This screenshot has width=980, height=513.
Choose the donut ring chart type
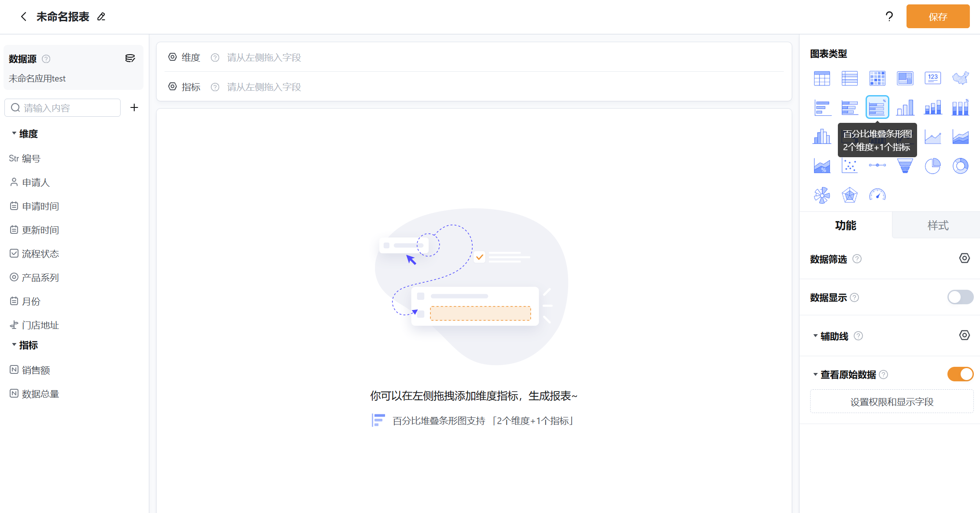point(960,166)
